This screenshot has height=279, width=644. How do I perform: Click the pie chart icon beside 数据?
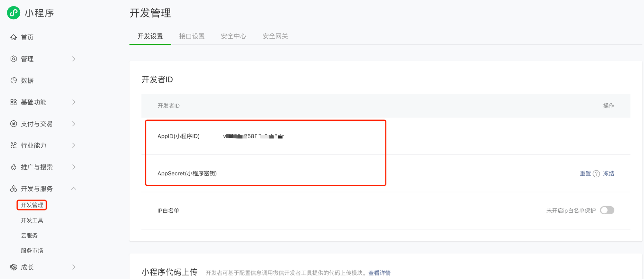14,80
